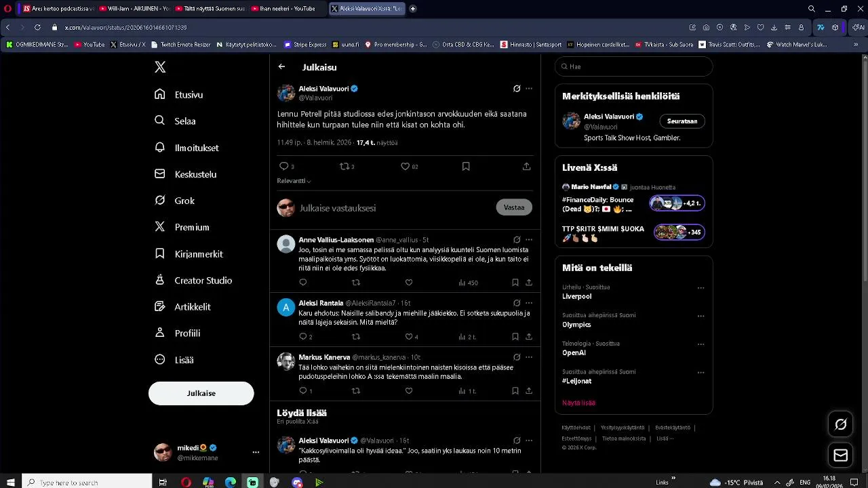
Task: Open the floating messages button
Action: [x=841, y=455]
